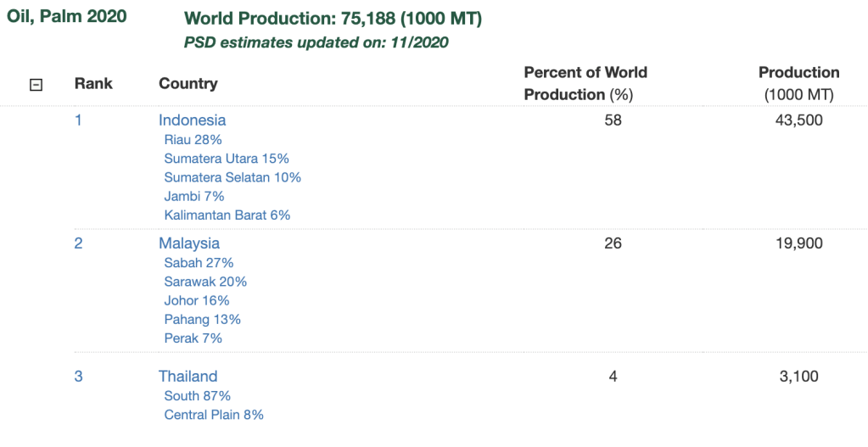
Task: Select the Pahang 13% region
Action: click(x=203, y=320)
